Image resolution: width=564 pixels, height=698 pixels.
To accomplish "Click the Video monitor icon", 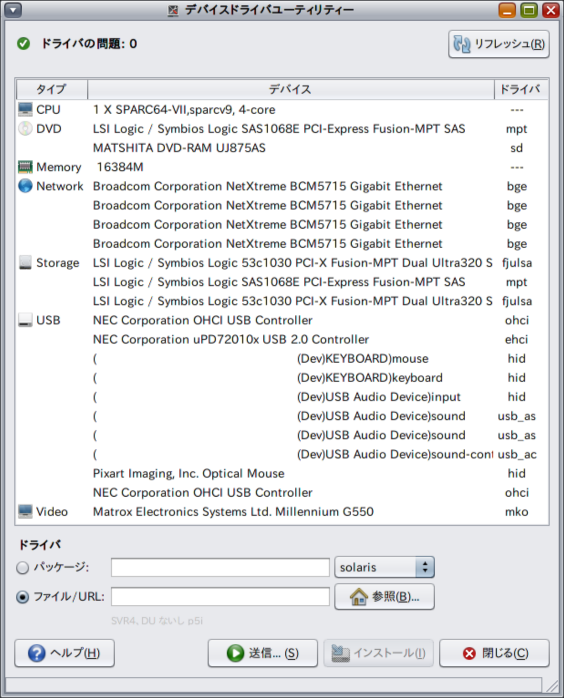I will (x=25, y=511).
